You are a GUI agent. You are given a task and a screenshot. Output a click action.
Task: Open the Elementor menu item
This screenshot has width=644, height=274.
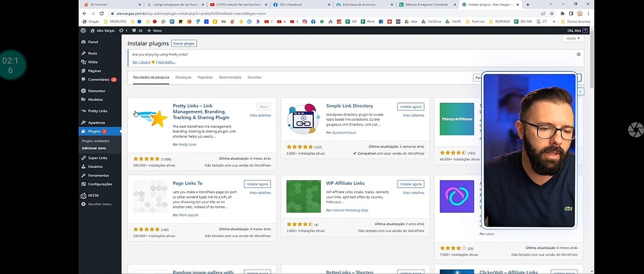[x=97, y=91]
